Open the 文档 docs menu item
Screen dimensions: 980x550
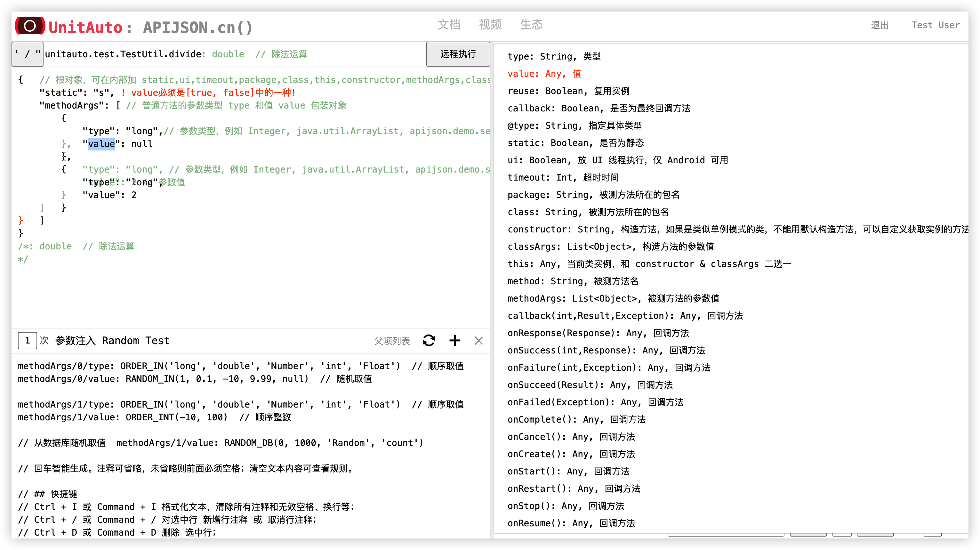(449, 25)
